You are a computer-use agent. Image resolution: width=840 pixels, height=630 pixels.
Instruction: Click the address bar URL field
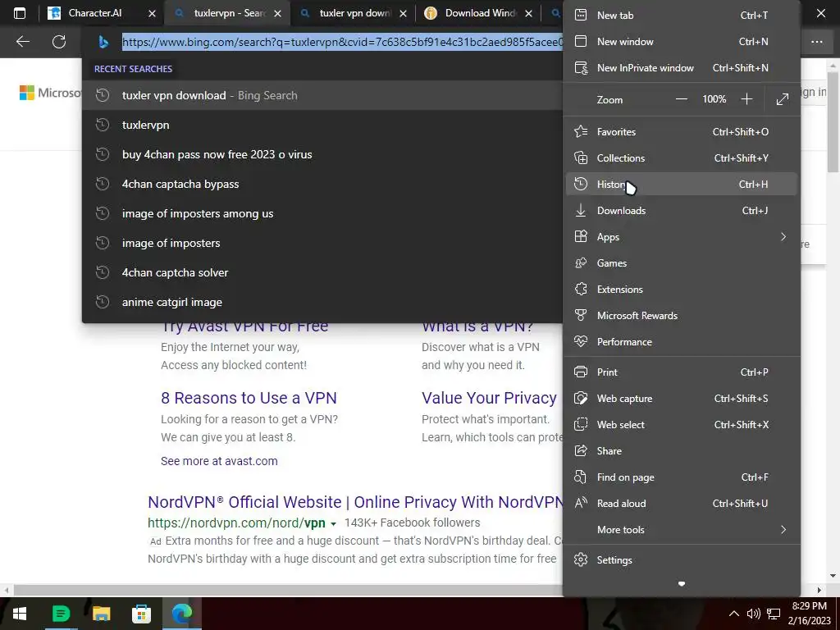pos(342,42)
